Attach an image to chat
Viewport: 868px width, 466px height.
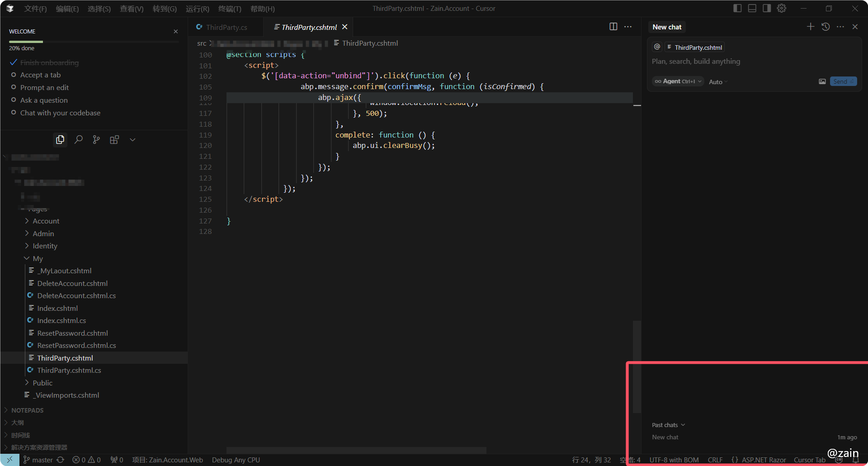[x=822, y=81]
